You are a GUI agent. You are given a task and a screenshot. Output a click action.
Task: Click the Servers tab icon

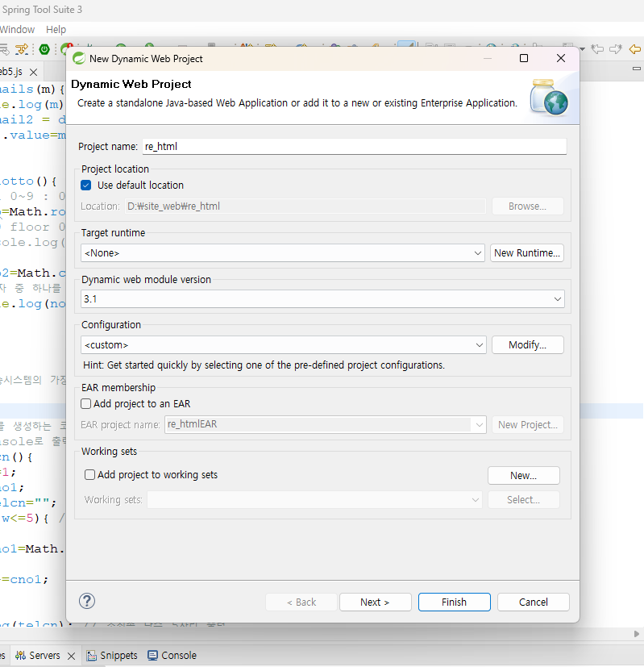20,656
